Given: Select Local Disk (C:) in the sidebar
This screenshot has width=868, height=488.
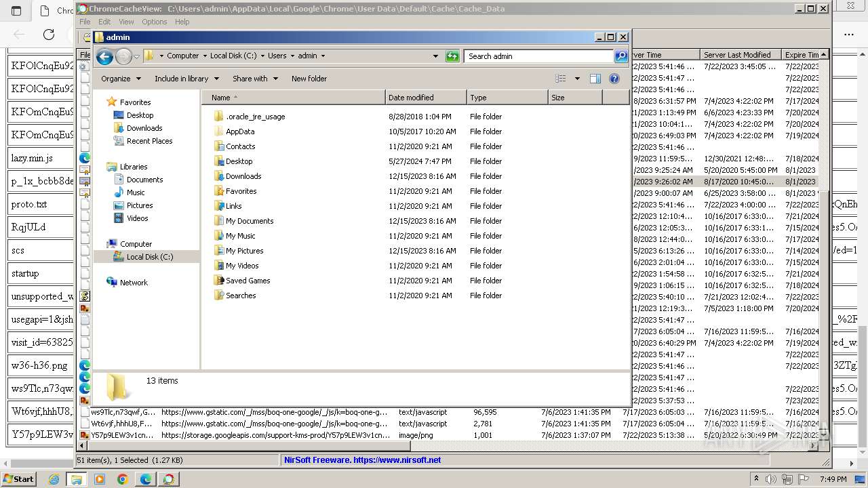Looking at the screenshot, I should 149,257.
